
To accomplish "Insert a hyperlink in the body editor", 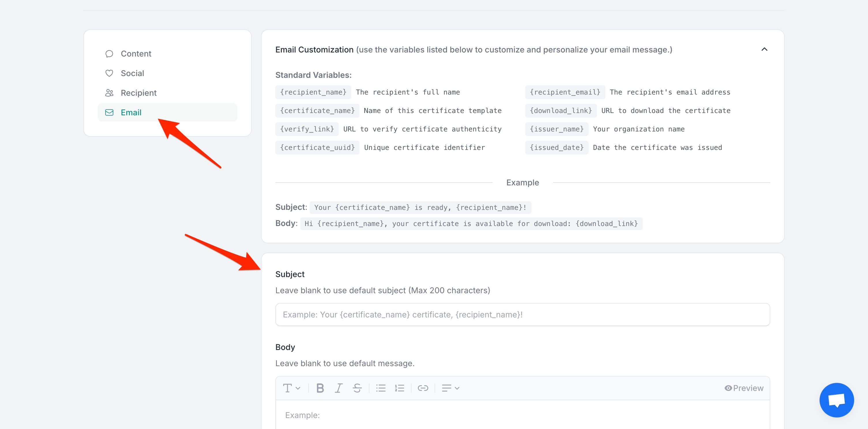I will [423, 388].
